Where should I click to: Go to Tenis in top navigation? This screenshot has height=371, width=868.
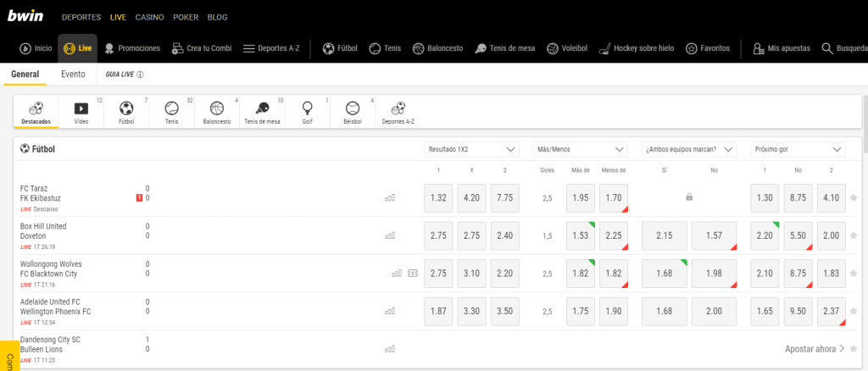385,48
